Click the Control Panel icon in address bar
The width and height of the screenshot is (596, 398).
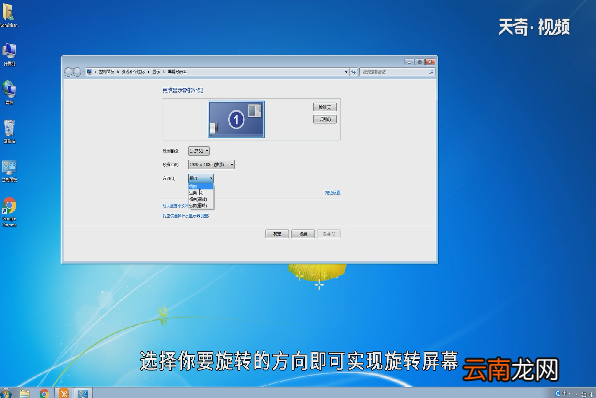[89, 72]
